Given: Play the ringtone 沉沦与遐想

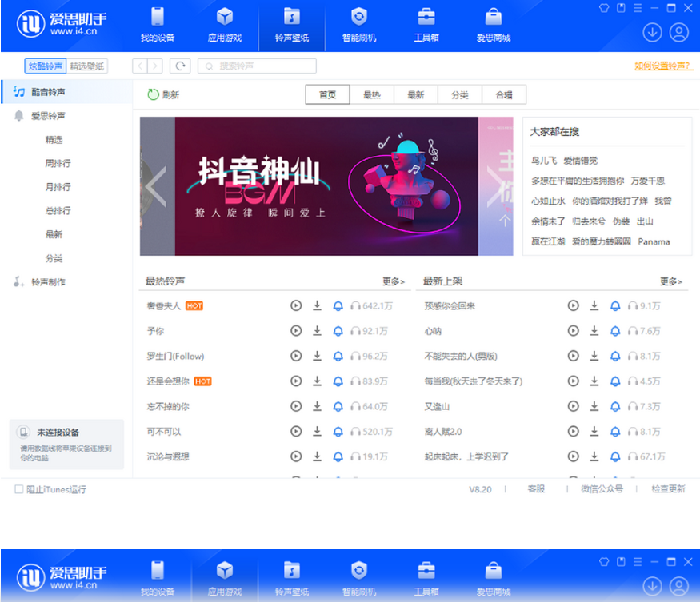Looking at the screenshot, I should click(296, 456).
